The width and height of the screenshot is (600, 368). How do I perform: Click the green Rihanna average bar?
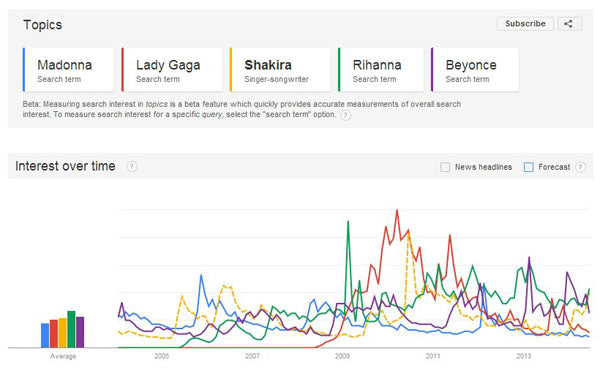[x=71, y=329]
